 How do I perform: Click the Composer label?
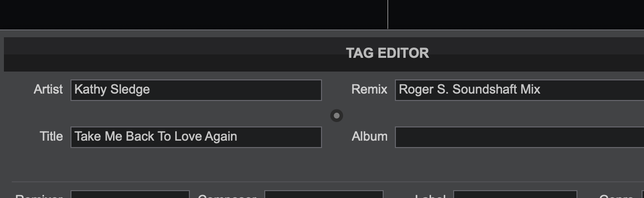pyautogui.click(x=228, y=196)
